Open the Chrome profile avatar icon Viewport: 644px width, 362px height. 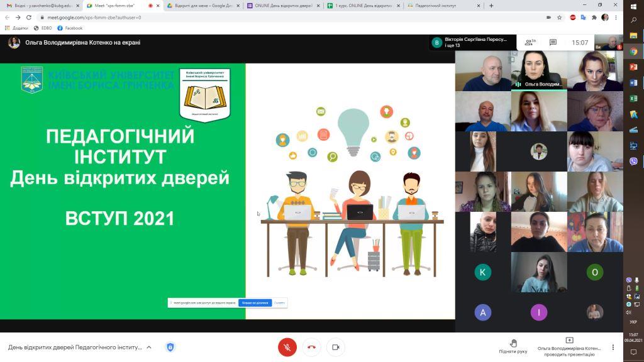coord(604,18)
